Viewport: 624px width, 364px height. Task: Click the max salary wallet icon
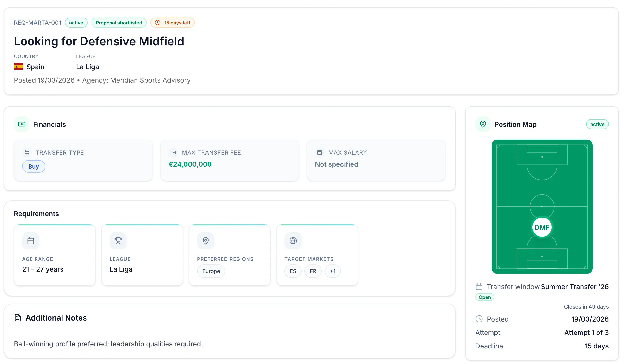pos(320,153)
